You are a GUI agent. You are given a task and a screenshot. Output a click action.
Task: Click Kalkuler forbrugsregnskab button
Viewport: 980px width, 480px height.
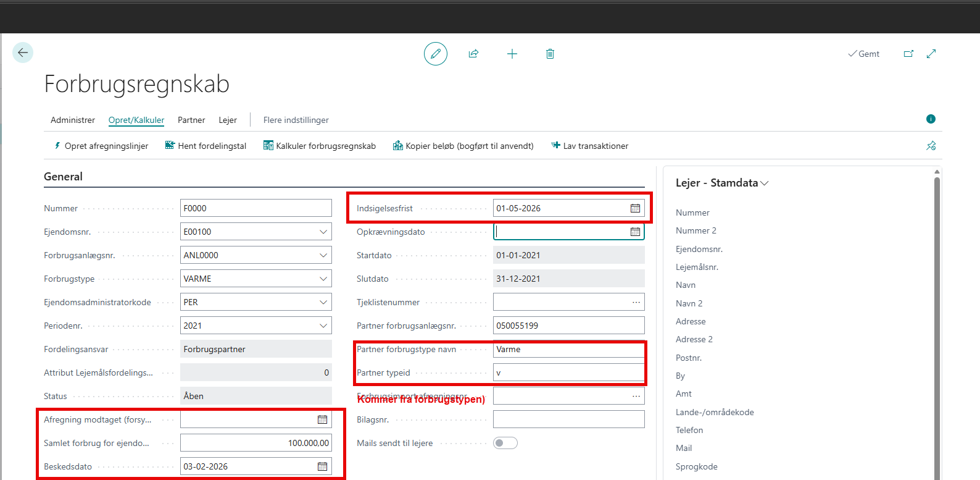[320, 146]
